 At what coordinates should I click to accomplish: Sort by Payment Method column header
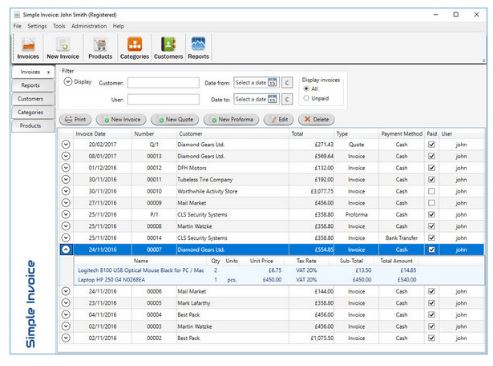point(402,134)
